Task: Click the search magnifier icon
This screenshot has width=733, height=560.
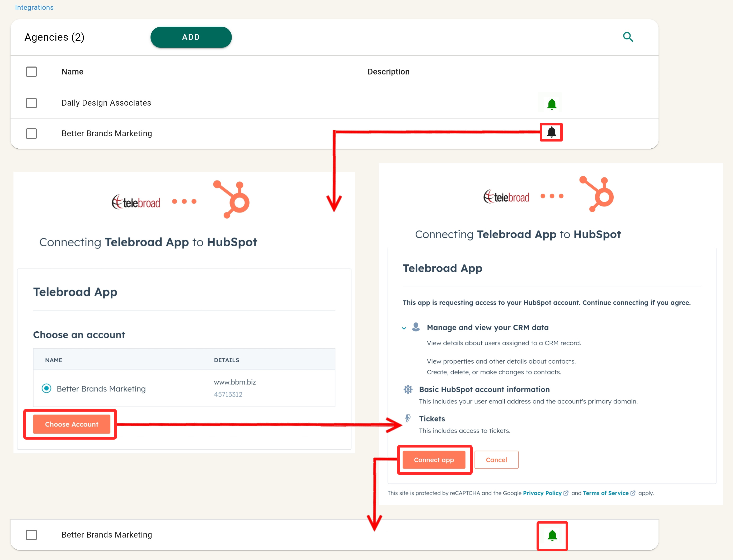Action: coord(628,37)
